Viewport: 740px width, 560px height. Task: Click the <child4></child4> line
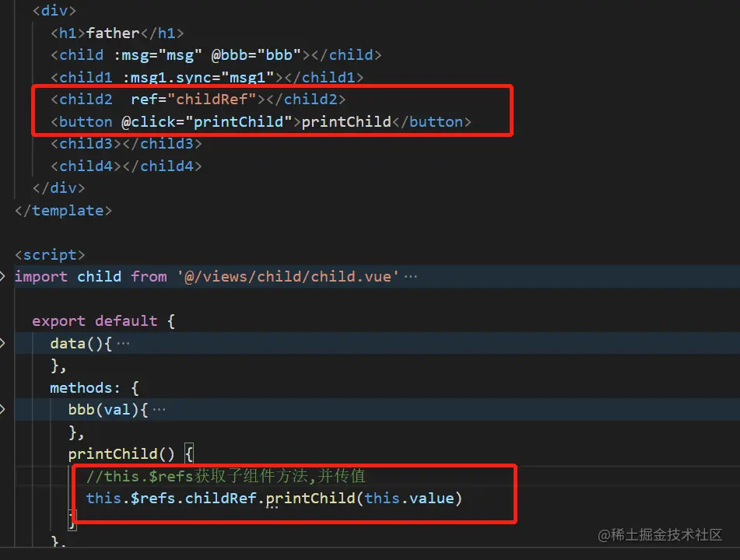(127, 166)
